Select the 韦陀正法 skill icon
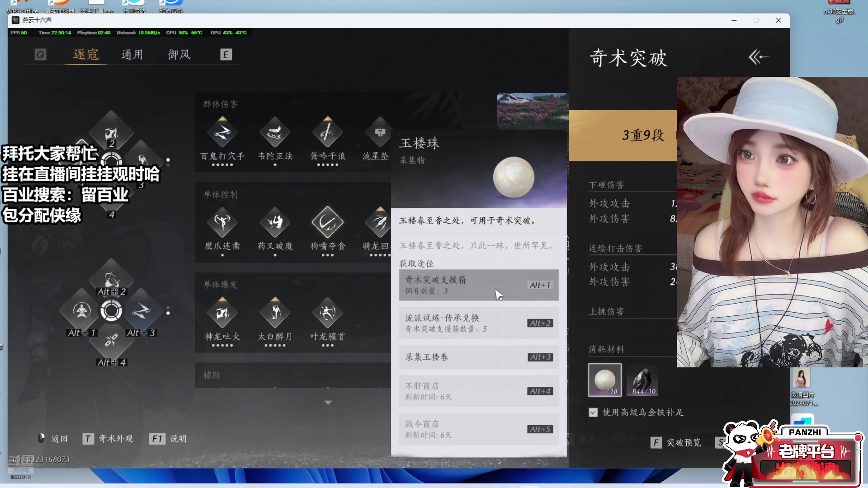The image size is (868, 488). click(275, 132)
